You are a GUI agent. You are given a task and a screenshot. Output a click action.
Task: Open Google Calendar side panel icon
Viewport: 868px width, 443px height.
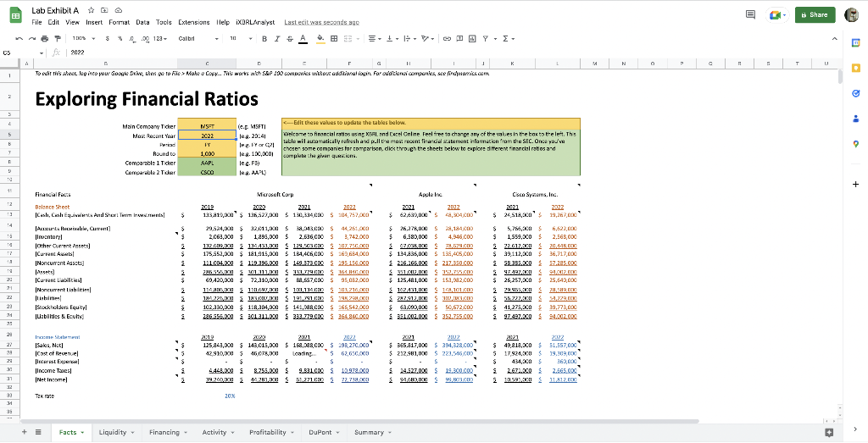[x=856, y=42]
